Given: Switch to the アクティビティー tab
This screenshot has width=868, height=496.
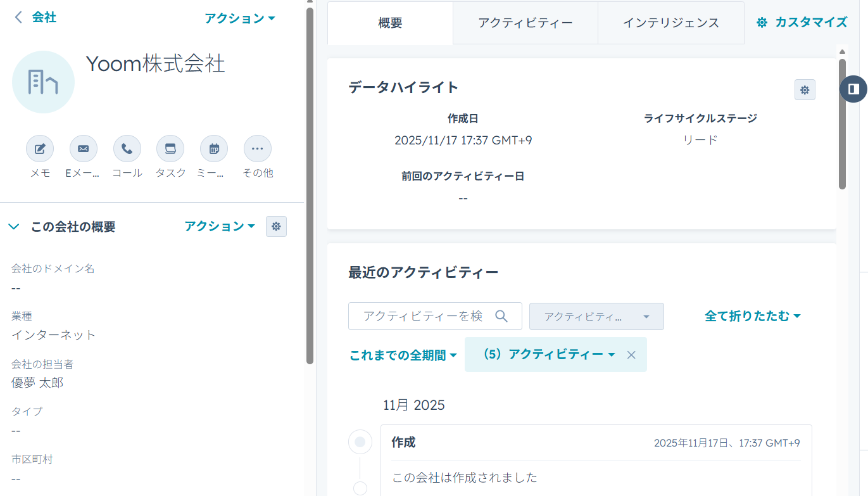Looking at the screenshot, I should [525, 23].
